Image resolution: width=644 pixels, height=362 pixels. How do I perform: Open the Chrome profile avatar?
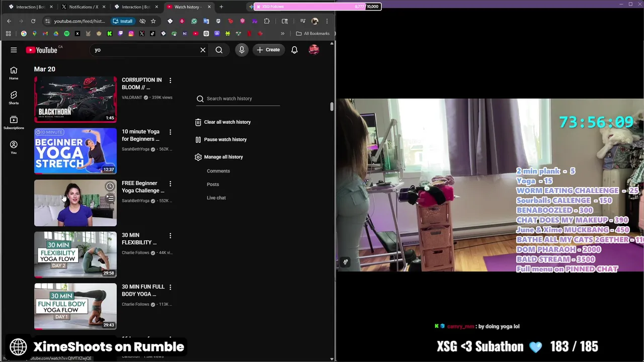click(x=315, y=21)
